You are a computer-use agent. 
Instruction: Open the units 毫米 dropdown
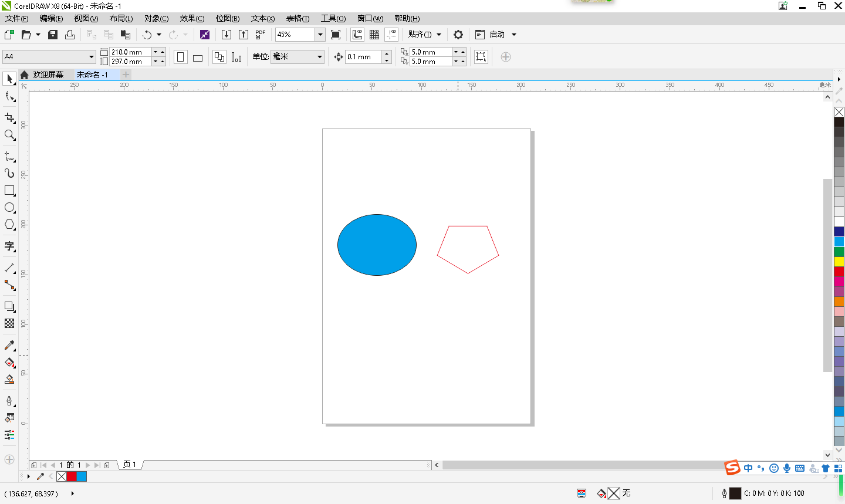pos(320,57)
